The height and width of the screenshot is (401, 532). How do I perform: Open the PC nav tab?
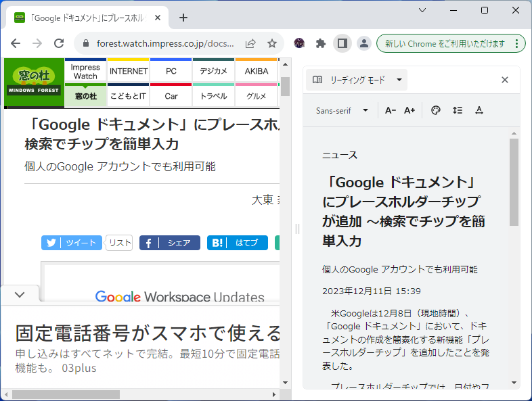[x=171, y=72]
